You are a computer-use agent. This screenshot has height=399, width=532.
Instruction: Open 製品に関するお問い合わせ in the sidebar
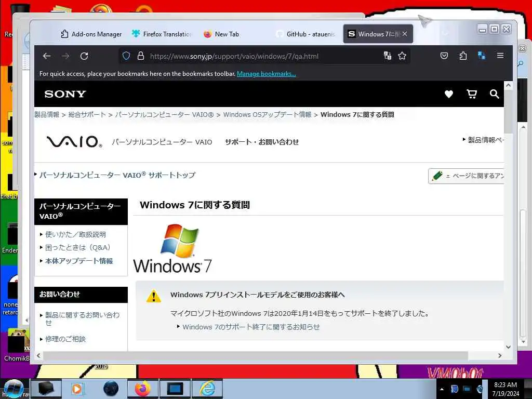[x=82, y=318]
